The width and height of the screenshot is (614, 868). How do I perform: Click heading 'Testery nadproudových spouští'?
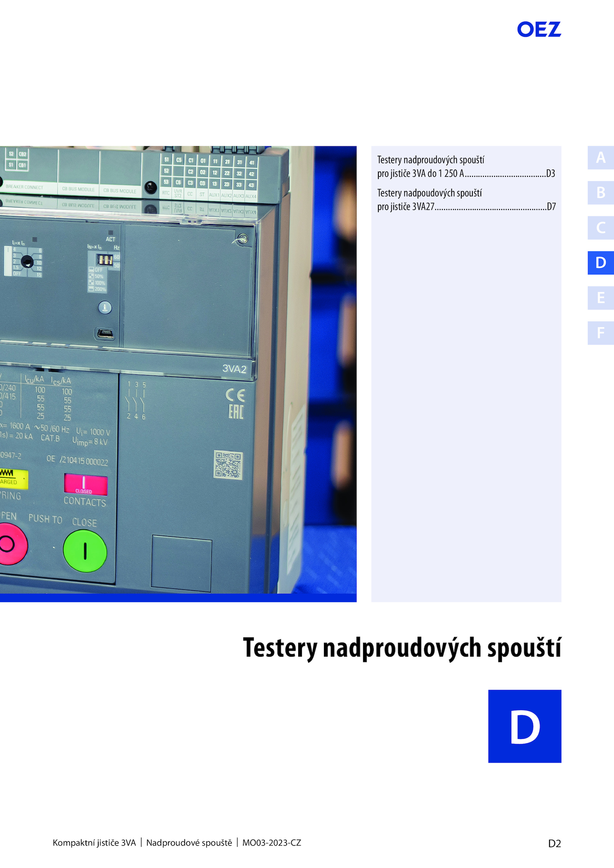click(402, 648)
